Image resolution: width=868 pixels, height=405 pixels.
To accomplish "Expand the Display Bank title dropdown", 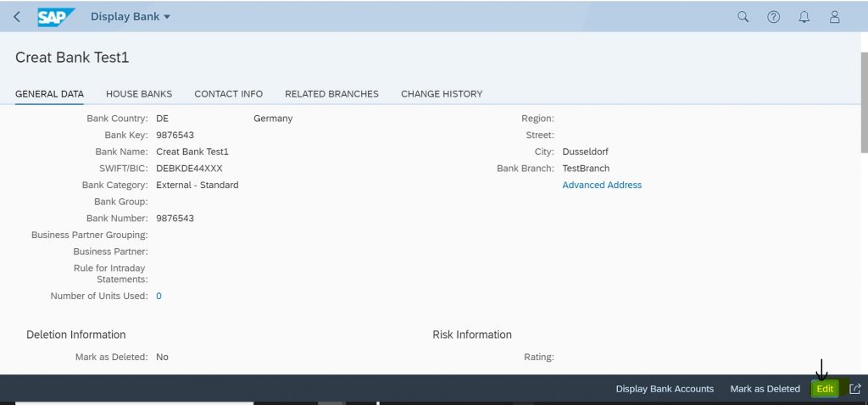I will coord(131,17).
